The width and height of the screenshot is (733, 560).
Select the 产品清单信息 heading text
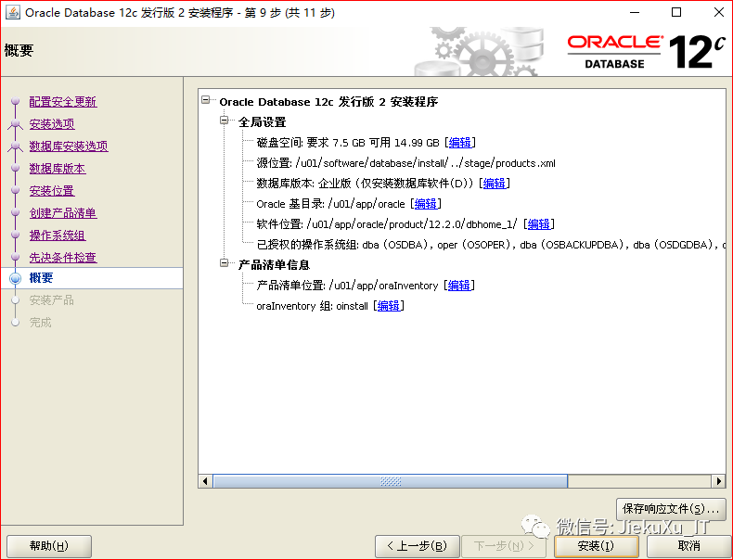point(274,265)
